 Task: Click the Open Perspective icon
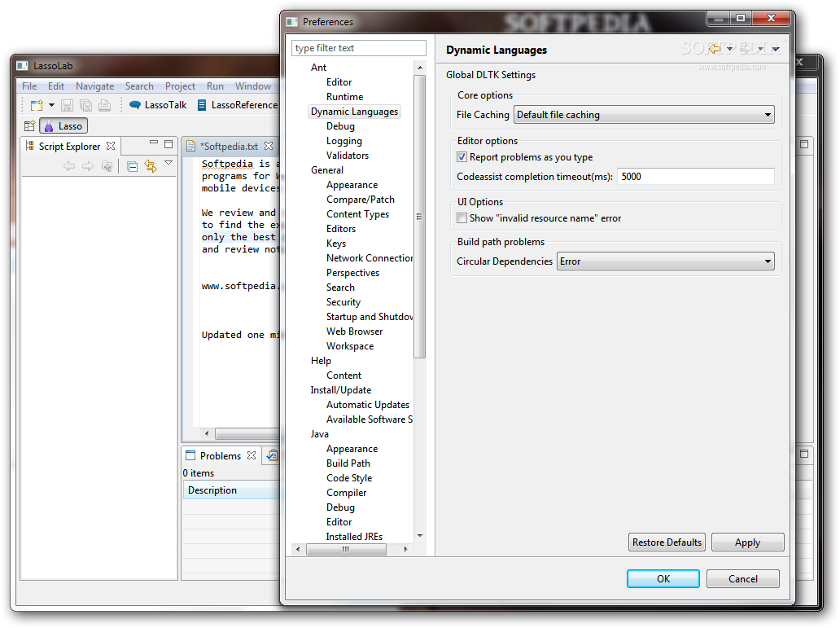29,126
